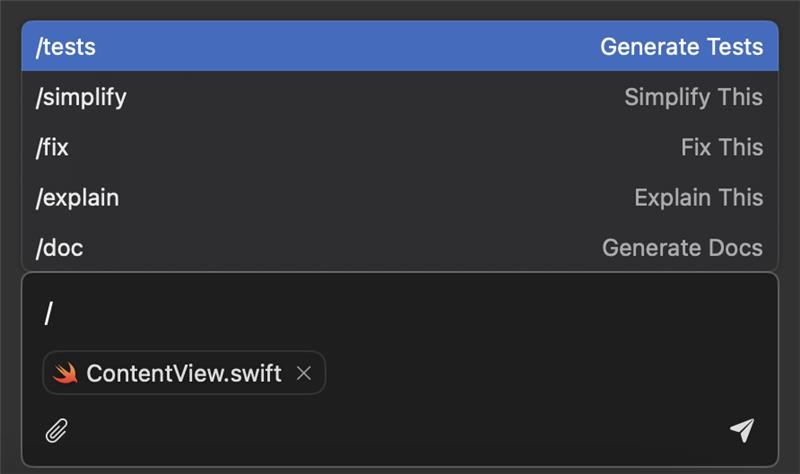
Task: Choose the /explain slash command
Action: click(x=77, y=197)
